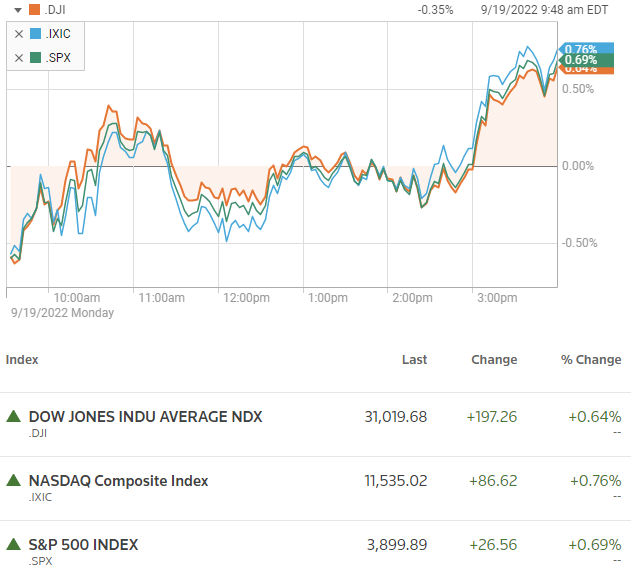The height and width of the screenshot is (574, 631).
Task: Click the blue .IXIC color swatch
Action: click(35, 33)
